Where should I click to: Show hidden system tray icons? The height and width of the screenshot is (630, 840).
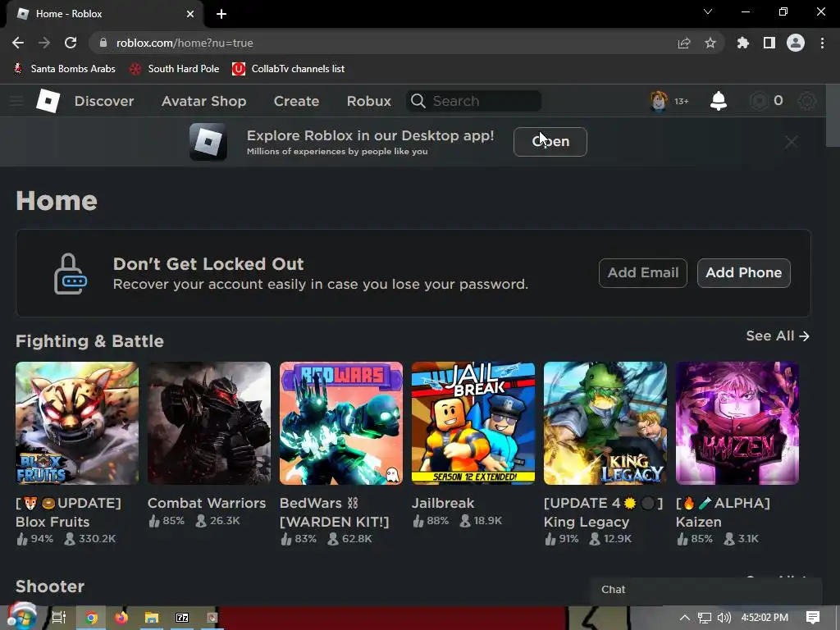pos(685,618)
